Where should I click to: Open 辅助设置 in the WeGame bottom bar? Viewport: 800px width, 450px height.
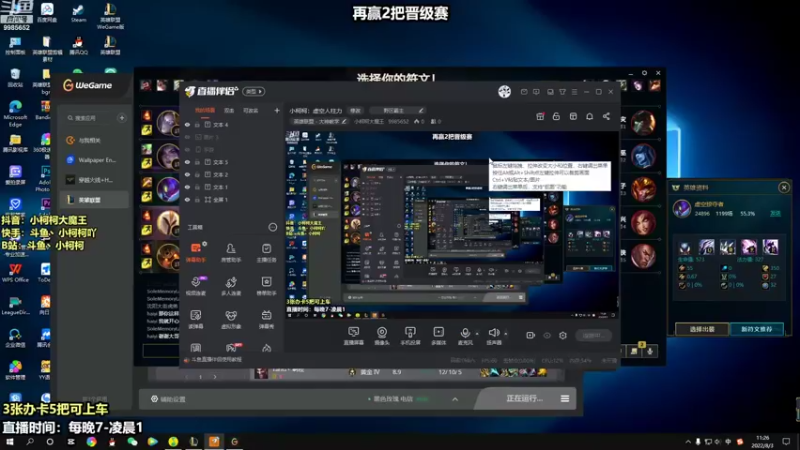coord(168,399)
